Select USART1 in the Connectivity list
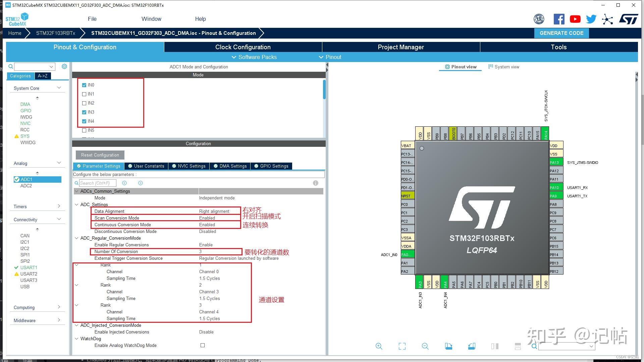 pos(29,267)
